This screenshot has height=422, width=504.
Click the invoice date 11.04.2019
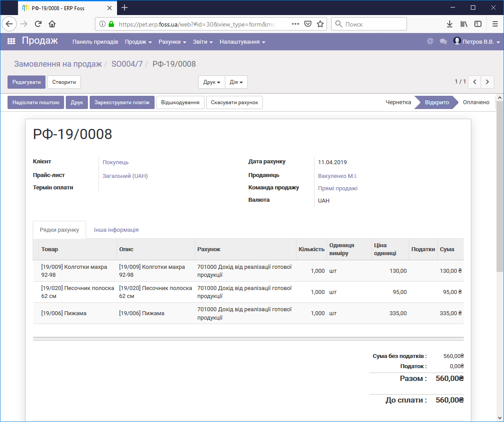pos(332,162)
